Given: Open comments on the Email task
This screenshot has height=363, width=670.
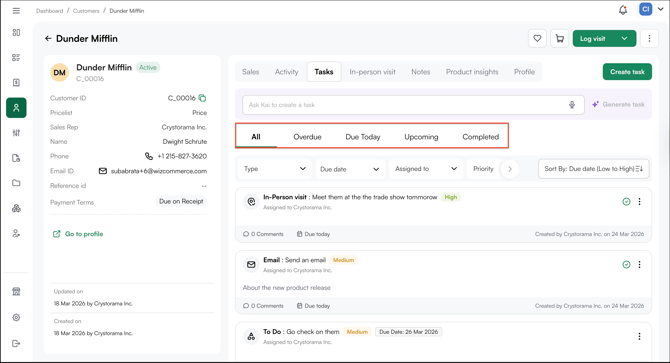Looking at the screenshot, I should pyautogui.click(x=263, y=306).
